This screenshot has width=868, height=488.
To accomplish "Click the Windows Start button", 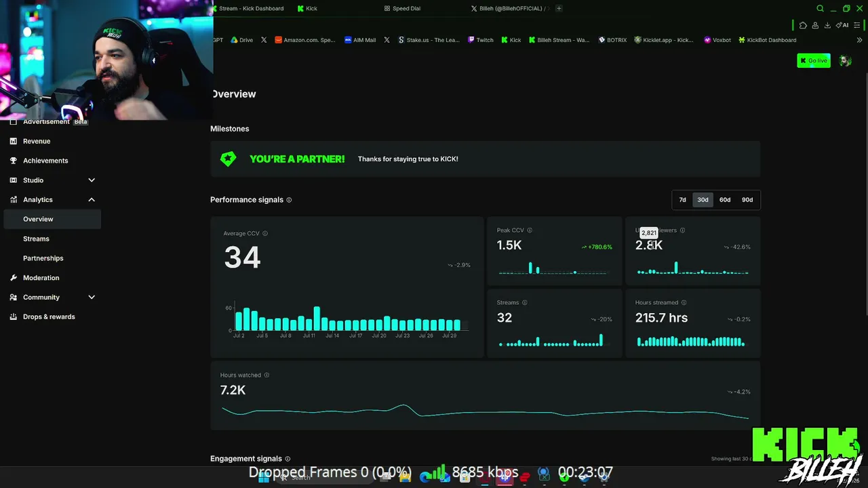I will pyautogui.click(x=264, y=477).
